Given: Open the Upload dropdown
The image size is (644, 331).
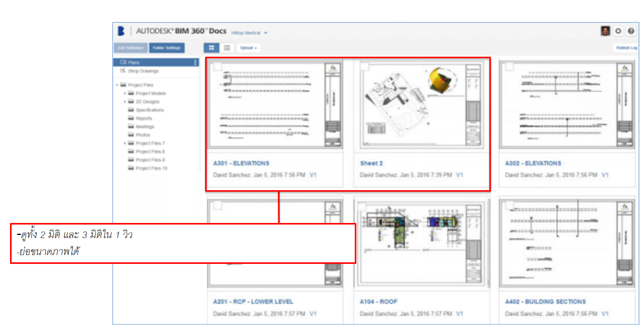Looking at the screenshot, I should pyautogui.click(x=248, y=48).
